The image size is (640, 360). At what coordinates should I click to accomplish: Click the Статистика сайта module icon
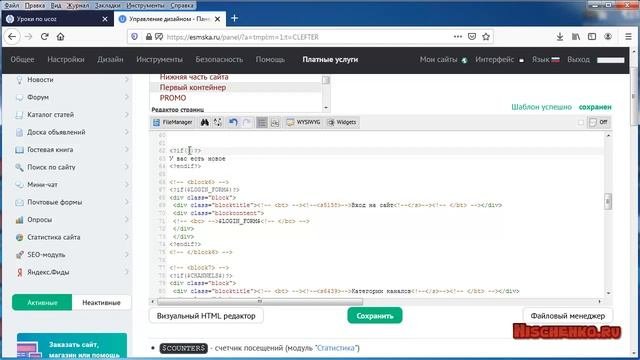point(19,237)
